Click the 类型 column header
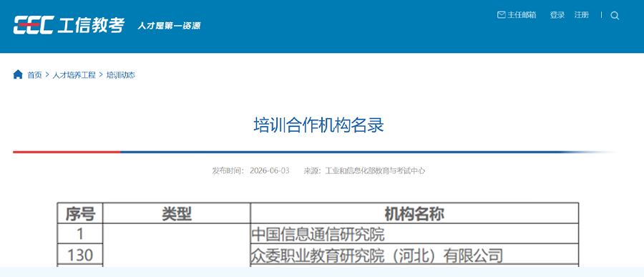The height and width of the screenshot is (277, 644). tap(177, 213)
